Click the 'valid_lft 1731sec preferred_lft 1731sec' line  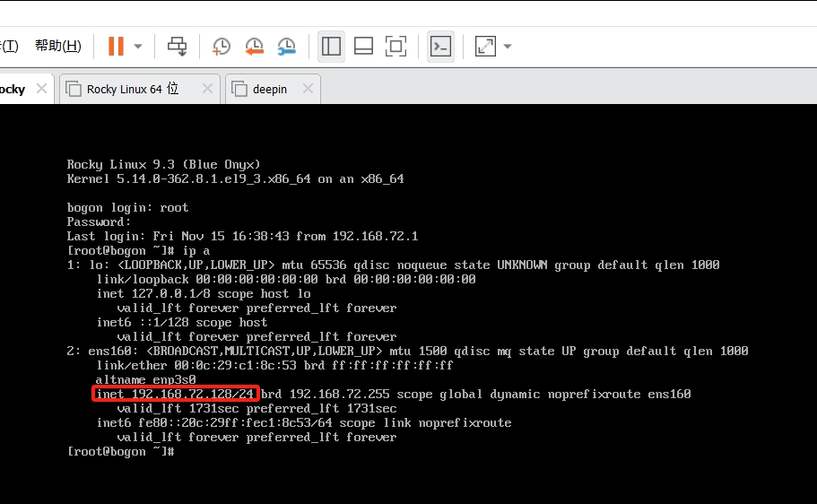(x=256, y=409)
